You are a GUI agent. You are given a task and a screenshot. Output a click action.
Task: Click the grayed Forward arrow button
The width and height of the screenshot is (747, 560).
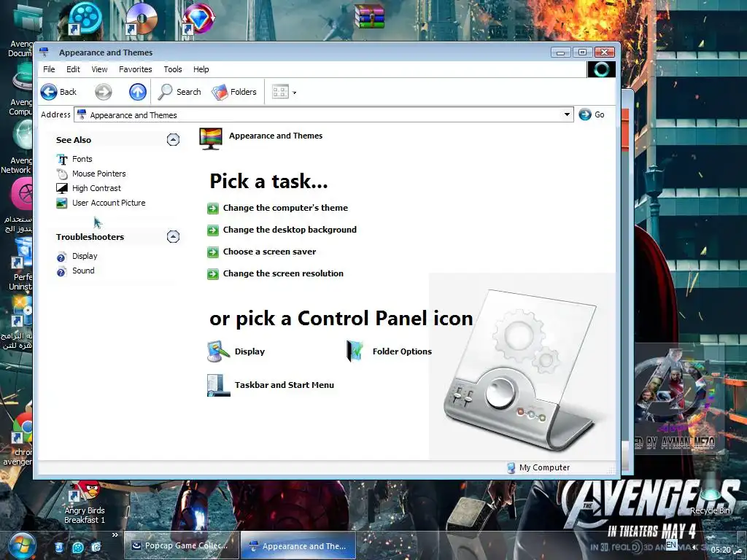104,92
